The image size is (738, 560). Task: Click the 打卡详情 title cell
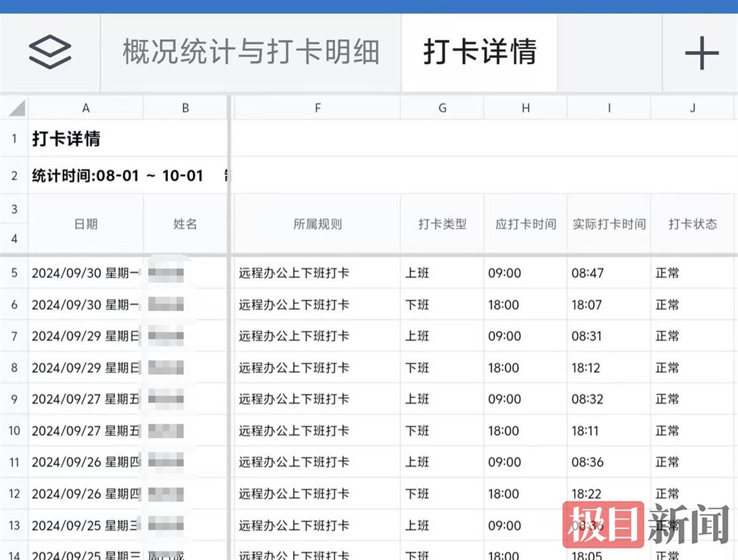[x=66, y=139]
